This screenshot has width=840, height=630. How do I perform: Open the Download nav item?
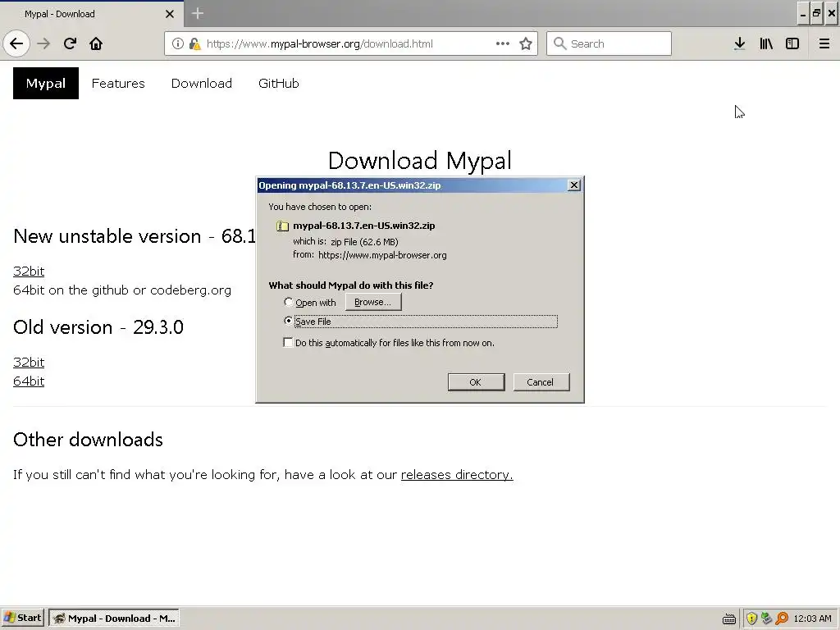point(202,83)
